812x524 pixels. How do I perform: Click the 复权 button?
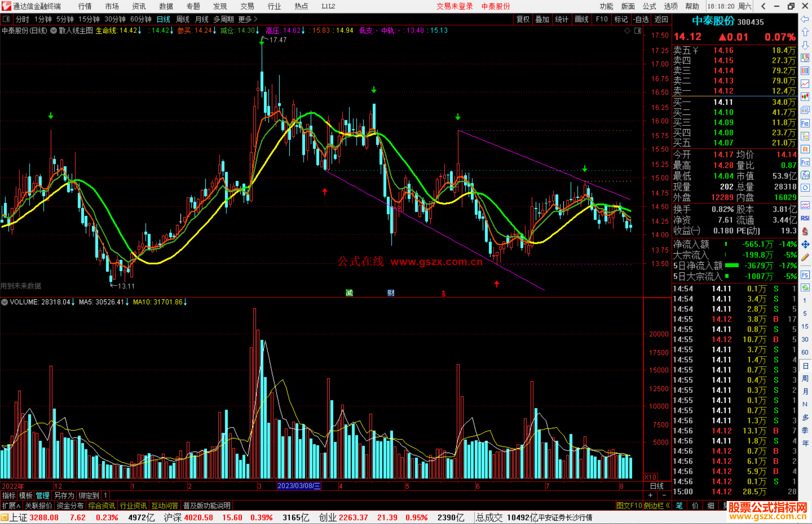click(523, 19)
